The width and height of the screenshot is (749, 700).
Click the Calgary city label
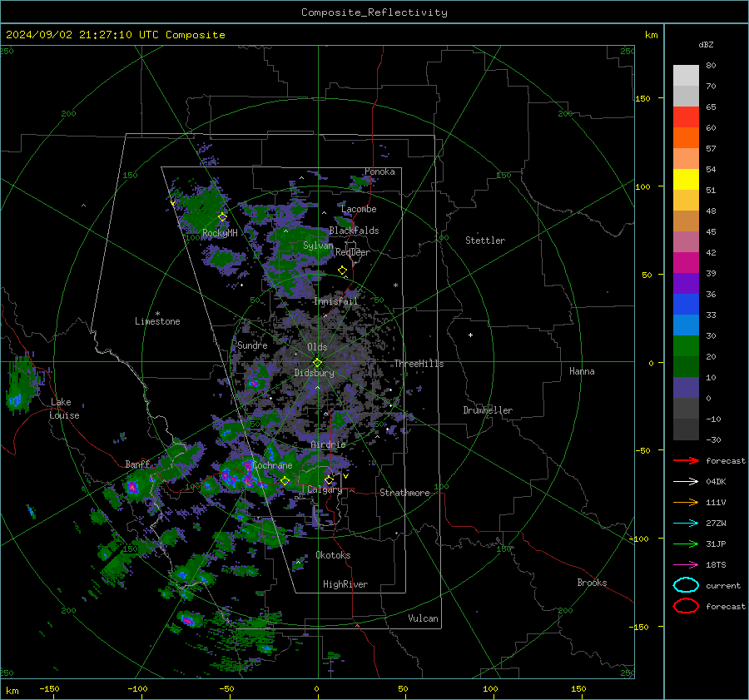tap(325, 489)
